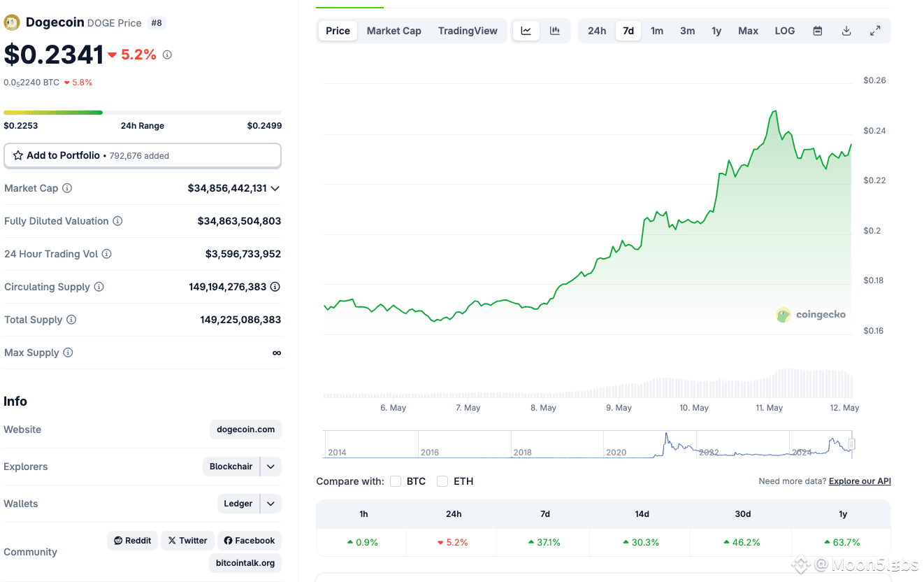Viewport: 924px width, 582px height.
Task: Show Total Supply info icon
Action: [71, 320]
